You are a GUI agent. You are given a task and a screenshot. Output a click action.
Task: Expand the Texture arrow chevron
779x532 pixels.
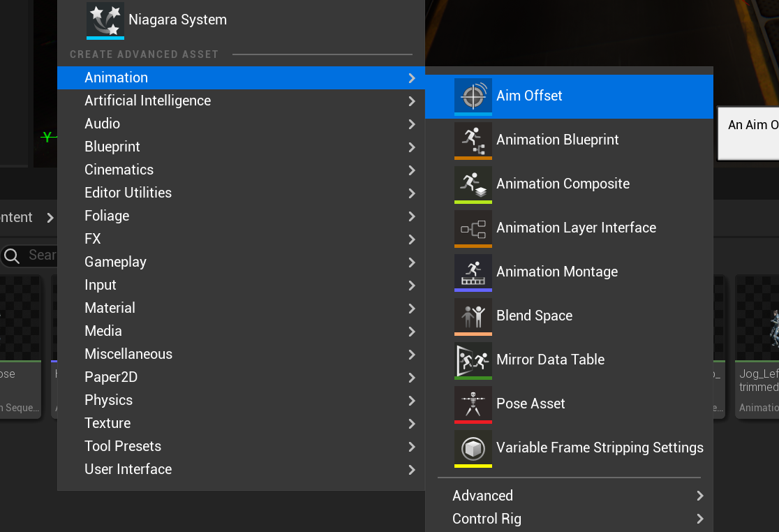point(412,424)
